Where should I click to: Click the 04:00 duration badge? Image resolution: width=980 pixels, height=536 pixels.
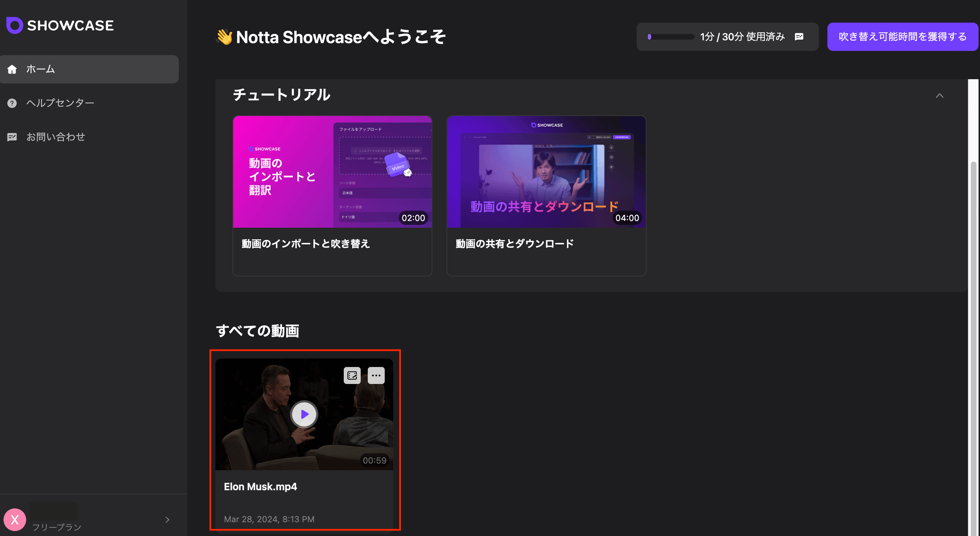[x=627, y=218]
